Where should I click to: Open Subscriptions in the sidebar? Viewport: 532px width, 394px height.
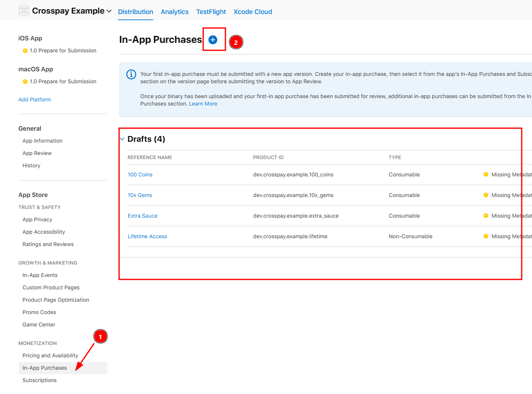40,380
